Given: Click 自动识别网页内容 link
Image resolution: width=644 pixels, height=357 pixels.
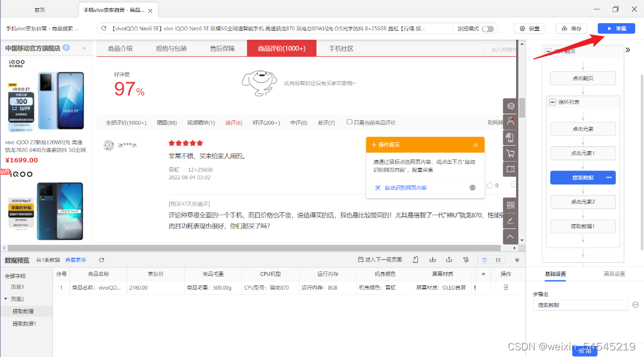Looking at the screenshot, I should (405, 188).
